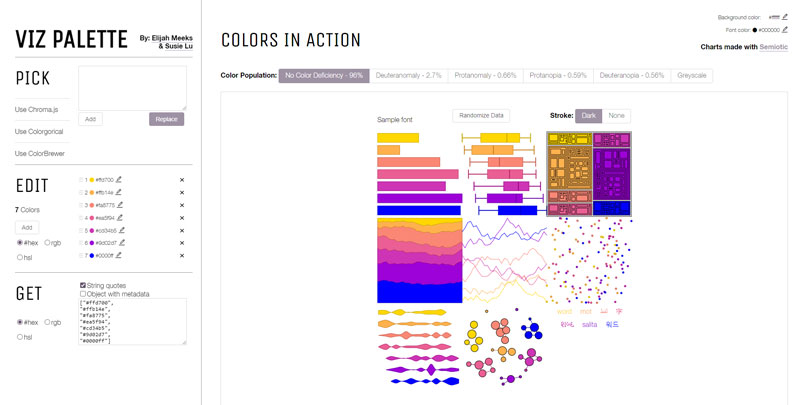Edit color 2 #ffb14e with pencil icon
The width and height of the screenshot is (800, 405).
point(118,192)
